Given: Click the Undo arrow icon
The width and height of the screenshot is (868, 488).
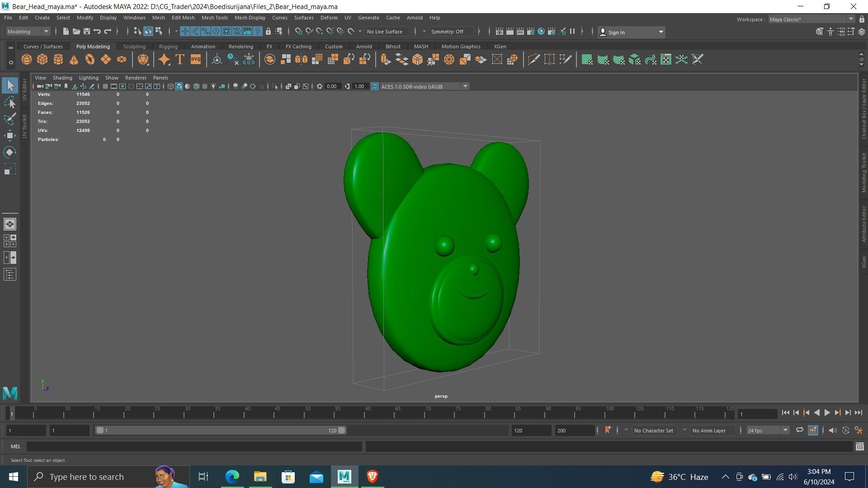Looking at the screenshot, I should click(97, 31).
